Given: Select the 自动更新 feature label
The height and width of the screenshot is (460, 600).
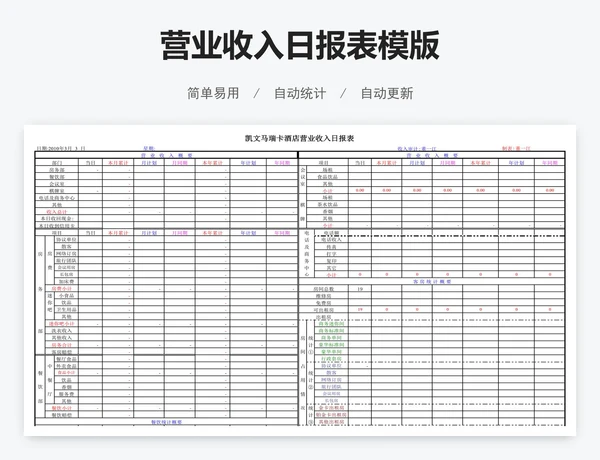Looking at the screenshot, I should [387, 93].
